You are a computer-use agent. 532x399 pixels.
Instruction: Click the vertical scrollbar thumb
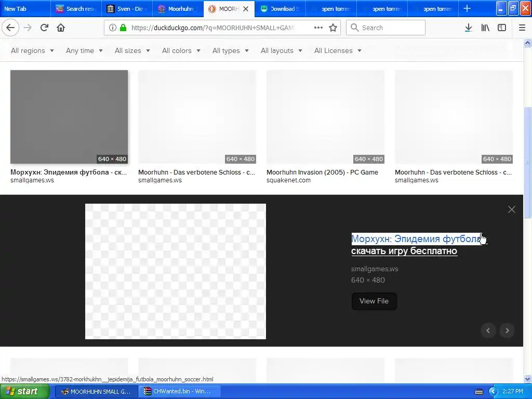click(527, 162)
